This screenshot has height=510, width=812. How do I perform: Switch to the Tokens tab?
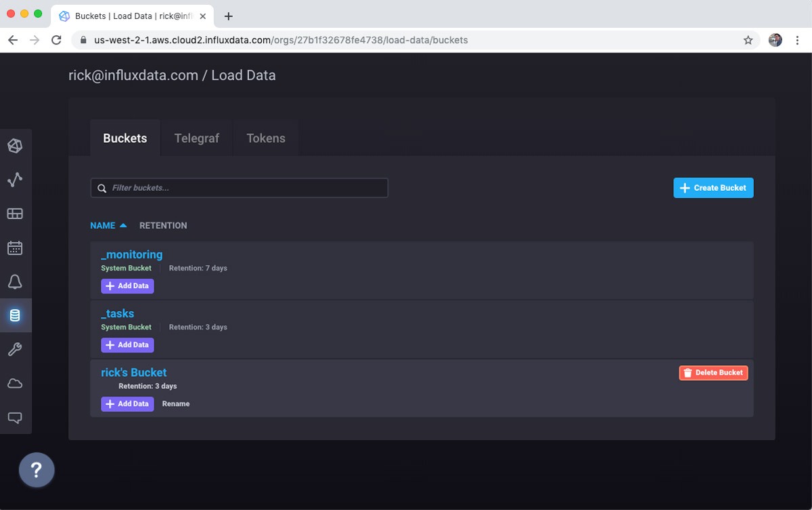coord(266,138)
